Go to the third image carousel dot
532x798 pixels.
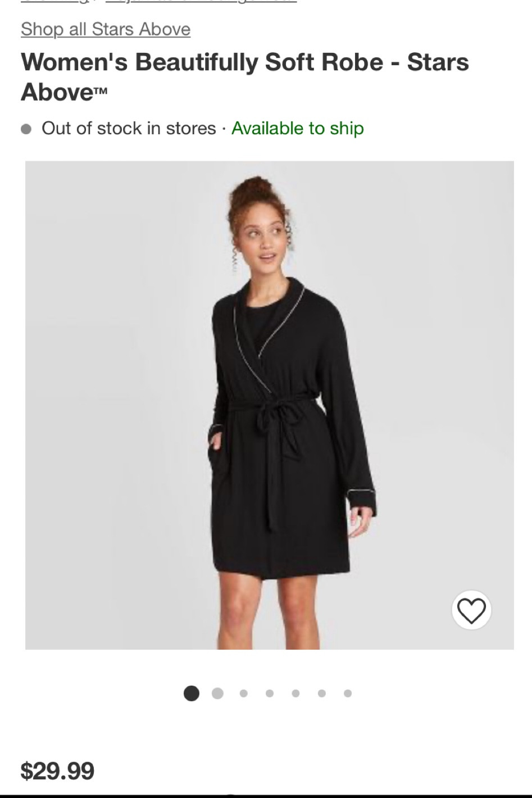pos(243,693)
